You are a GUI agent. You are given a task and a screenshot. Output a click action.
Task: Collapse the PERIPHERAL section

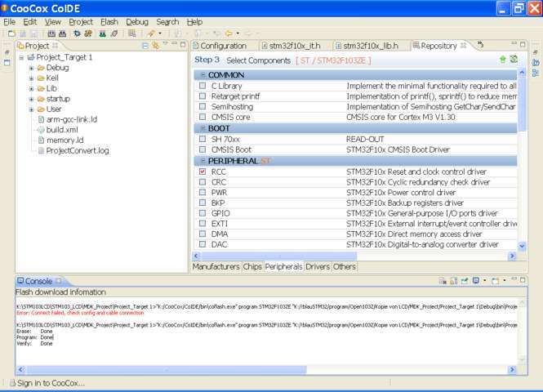click(203, 161)
